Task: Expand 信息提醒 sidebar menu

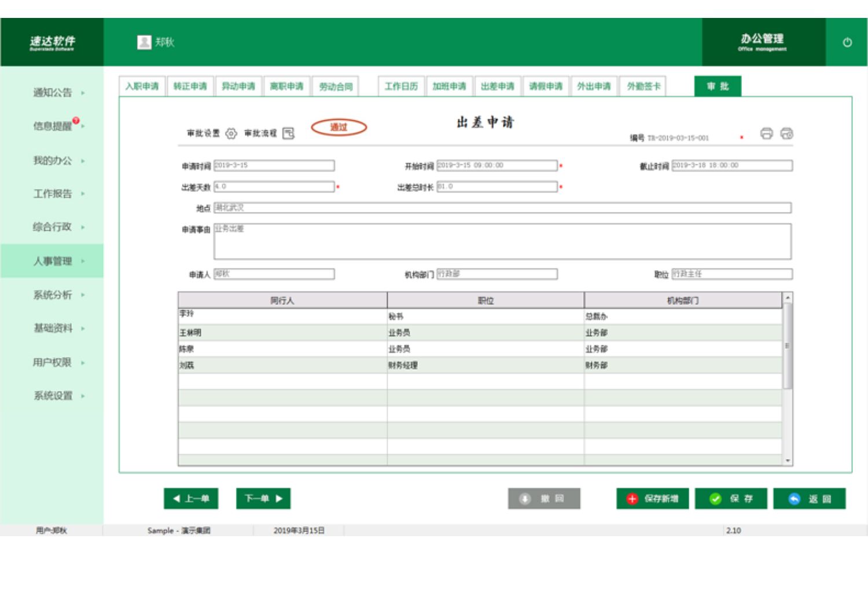Action: pyautogui.click(x=52, y=126)
